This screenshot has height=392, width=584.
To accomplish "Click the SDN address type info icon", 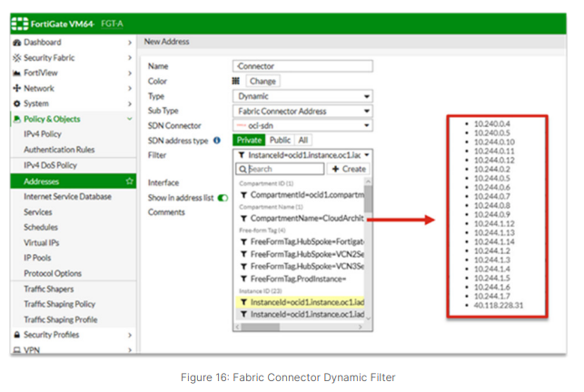I will pos(217,141).
